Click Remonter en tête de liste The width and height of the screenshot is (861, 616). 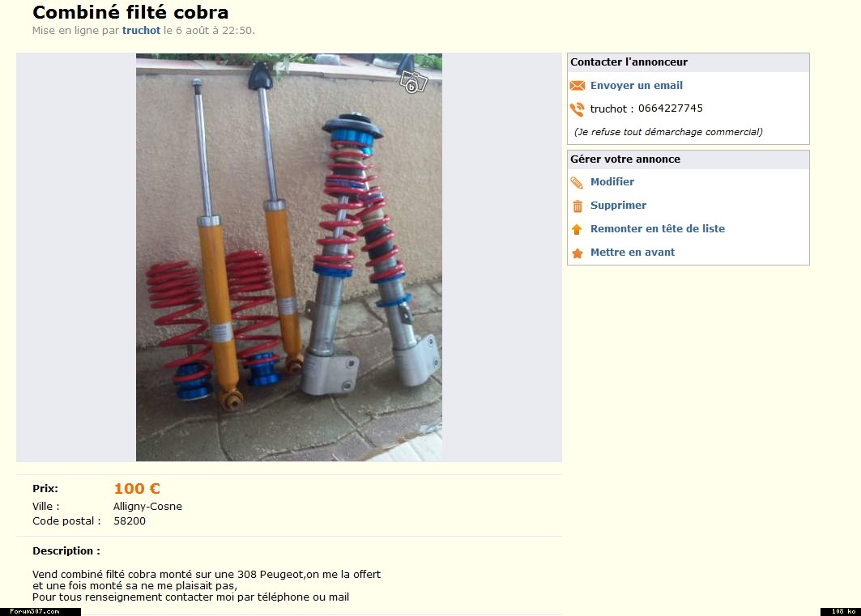pos(657,229)
